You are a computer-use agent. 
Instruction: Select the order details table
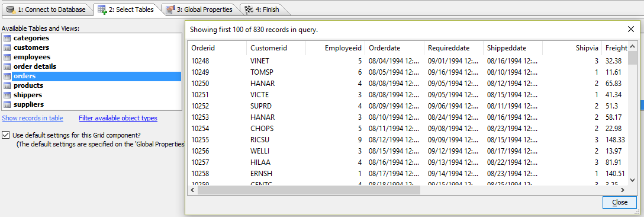35,67
